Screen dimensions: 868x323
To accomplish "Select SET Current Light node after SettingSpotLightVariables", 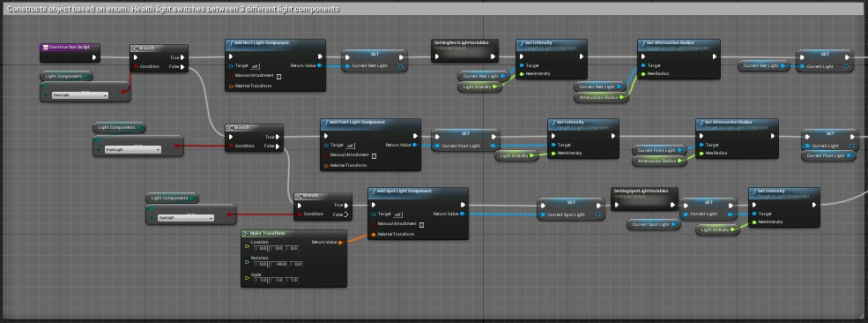I will coord(708,208).
